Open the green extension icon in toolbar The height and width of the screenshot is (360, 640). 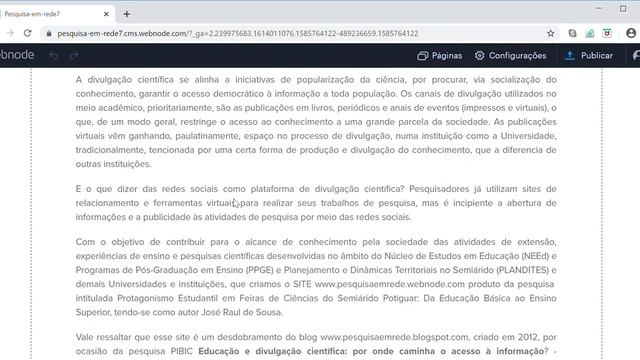(590, 33)
